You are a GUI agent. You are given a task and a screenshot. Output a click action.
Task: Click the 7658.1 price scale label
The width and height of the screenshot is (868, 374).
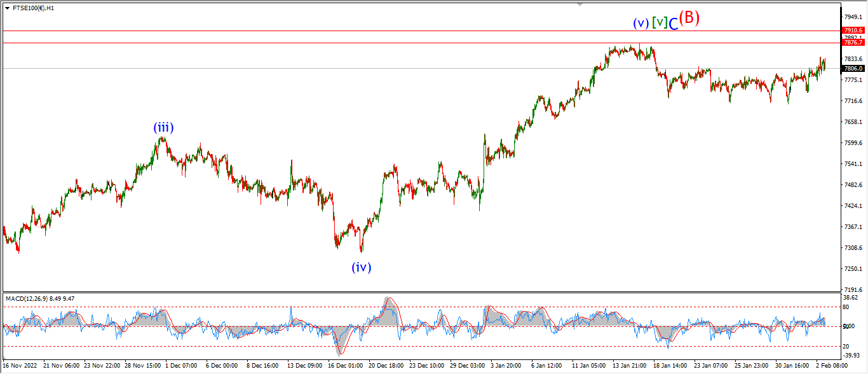852,122
